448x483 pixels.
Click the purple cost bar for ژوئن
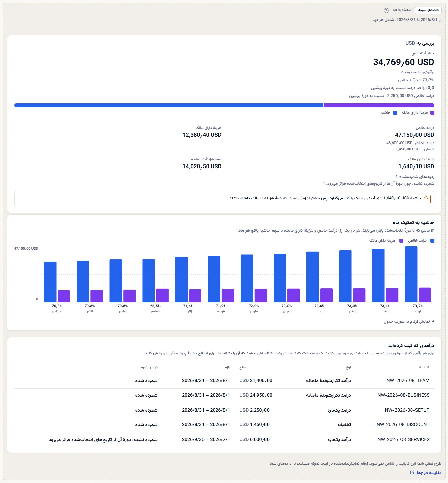tap(359, 295)
